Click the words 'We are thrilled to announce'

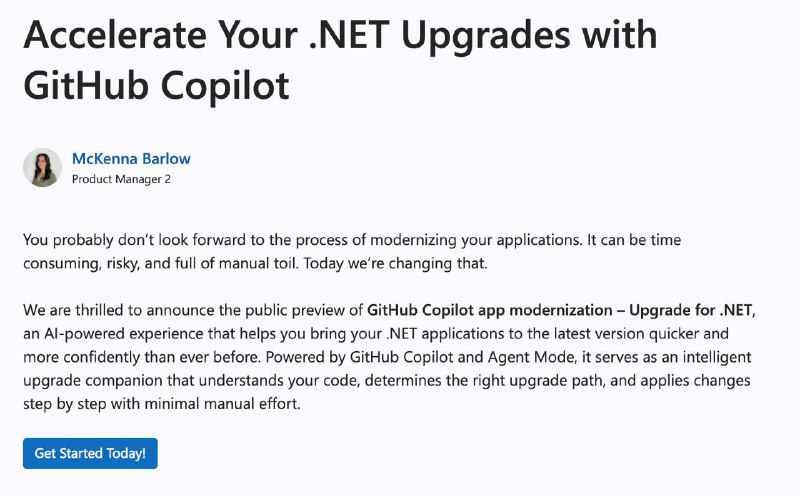118,310
